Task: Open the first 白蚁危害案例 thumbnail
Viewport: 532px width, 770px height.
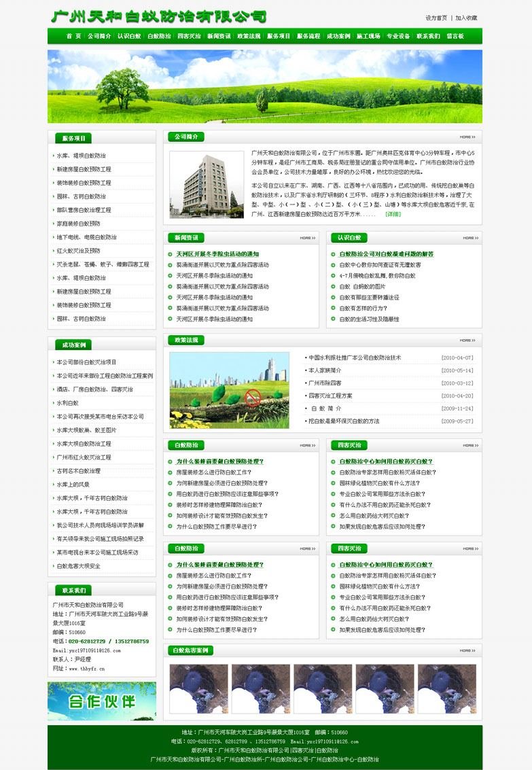Action: (x=198, y=688)
